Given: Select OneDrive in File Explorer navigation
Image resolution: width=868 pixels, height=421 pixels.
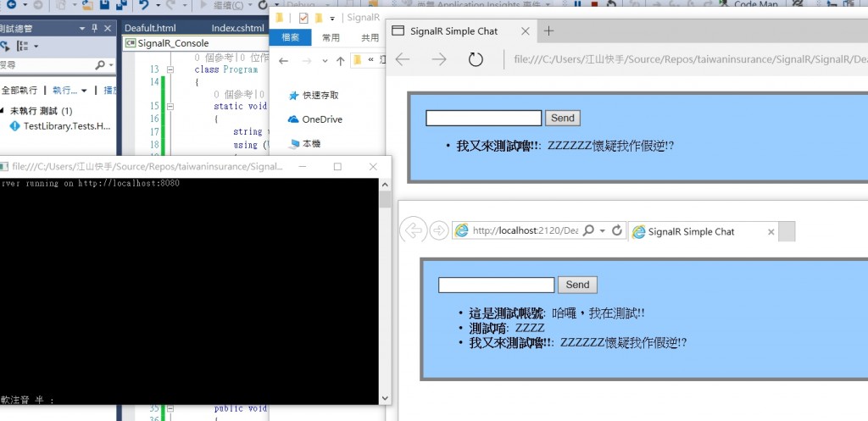Looking at the screenshot, I should pyautogui.click(x=315, y=119).
